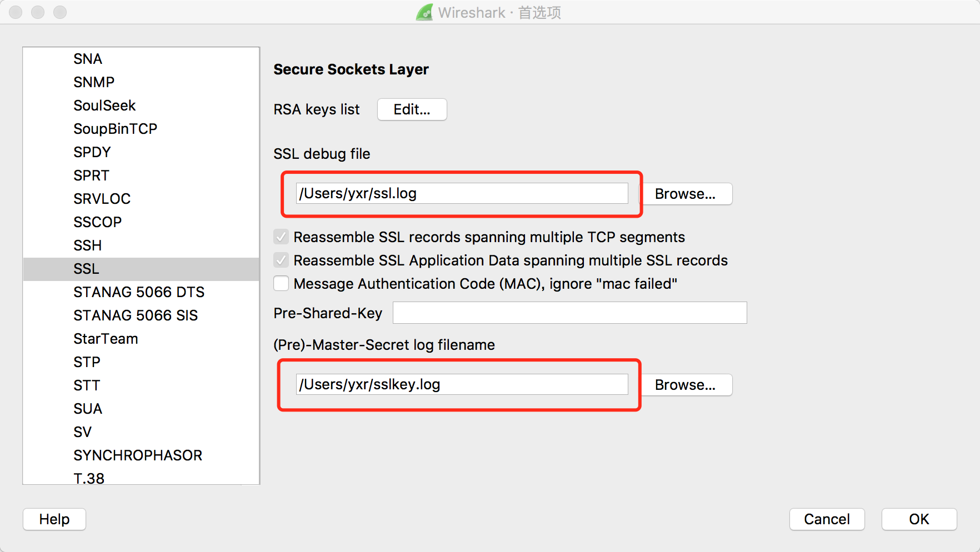
Task: Open SSCOP protocol preferences
Action: coord(141,222)
